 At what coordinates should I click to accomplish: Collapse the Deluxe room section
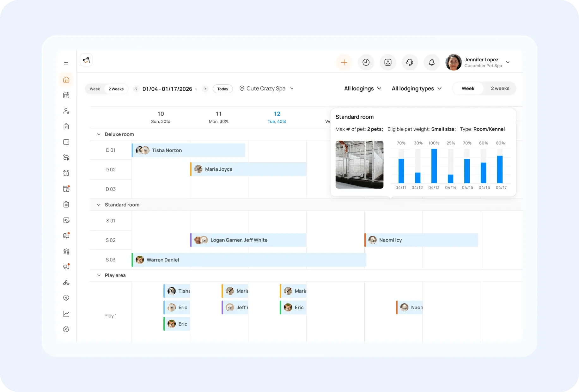tap(99, 134)
